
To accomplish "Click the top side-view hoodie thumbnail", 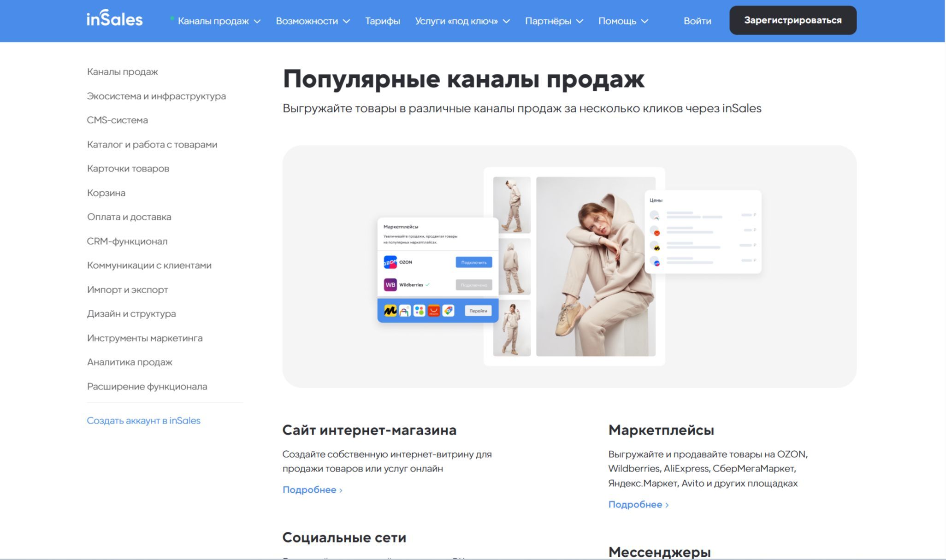I will (x=511, y=205).
